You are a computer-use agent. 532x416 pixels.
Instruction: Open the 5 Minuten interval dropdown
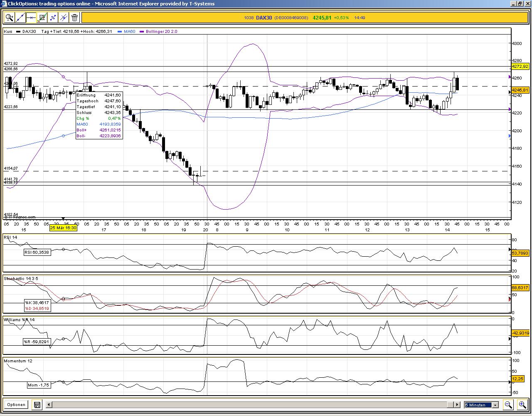click(x=481, y=405)
